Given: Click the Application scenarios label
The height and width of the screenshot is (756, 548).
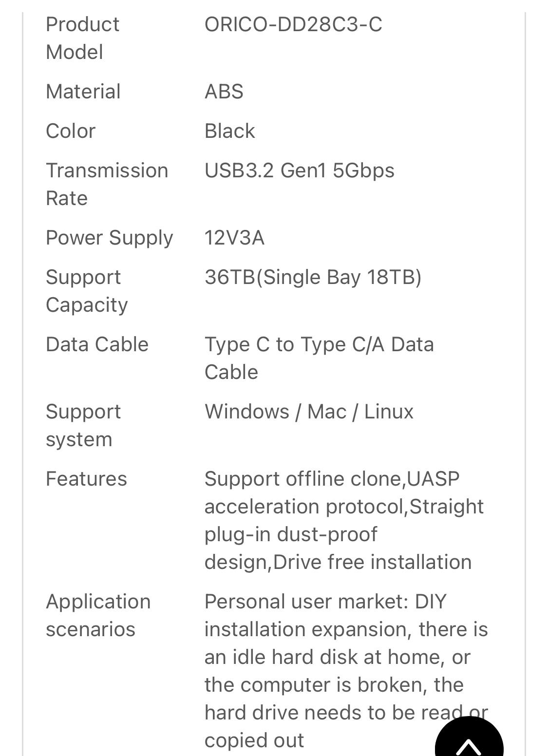Looking at the screenshot, I should click(98, 615).
